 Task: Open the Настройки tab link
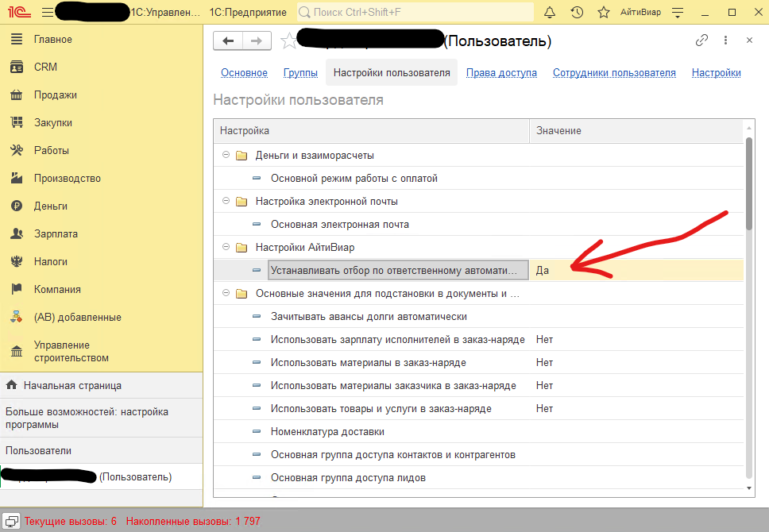tap(716, 72)
